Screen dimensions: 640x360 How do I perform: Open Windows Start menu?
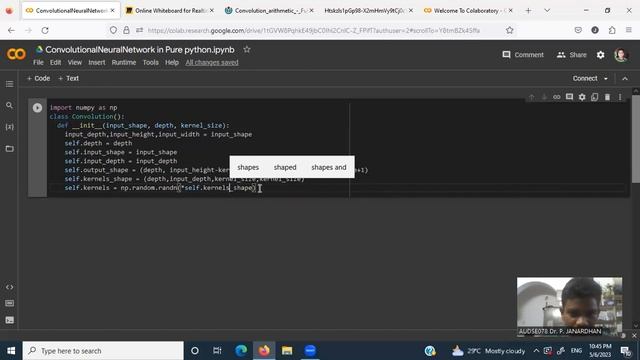click(x=11, y=351)
